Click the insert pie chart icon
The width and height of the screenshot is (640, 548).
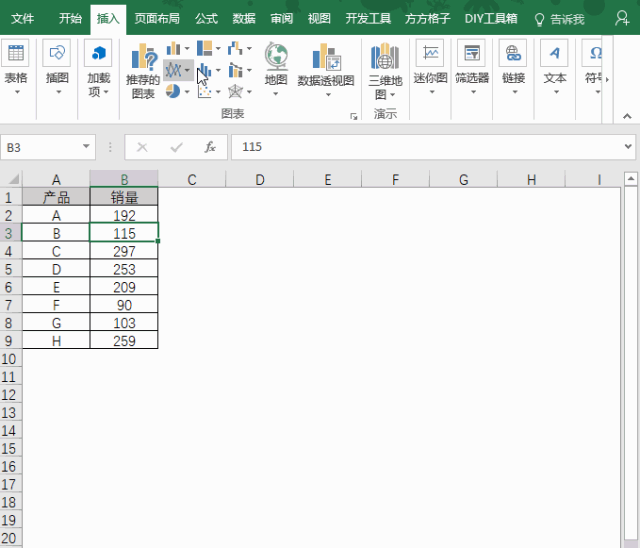(173, 91)
